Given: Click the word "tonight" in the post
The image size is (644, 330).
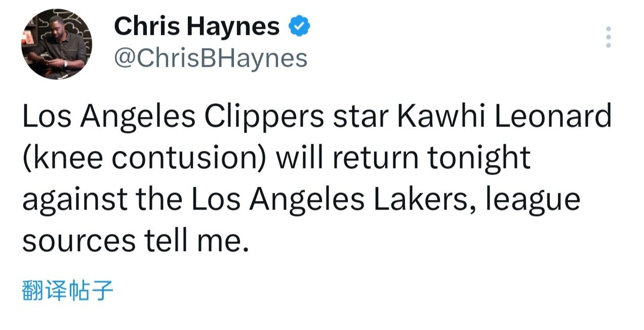Looking at the screenshot, I should pyautogui.click(x=479, y=158).
